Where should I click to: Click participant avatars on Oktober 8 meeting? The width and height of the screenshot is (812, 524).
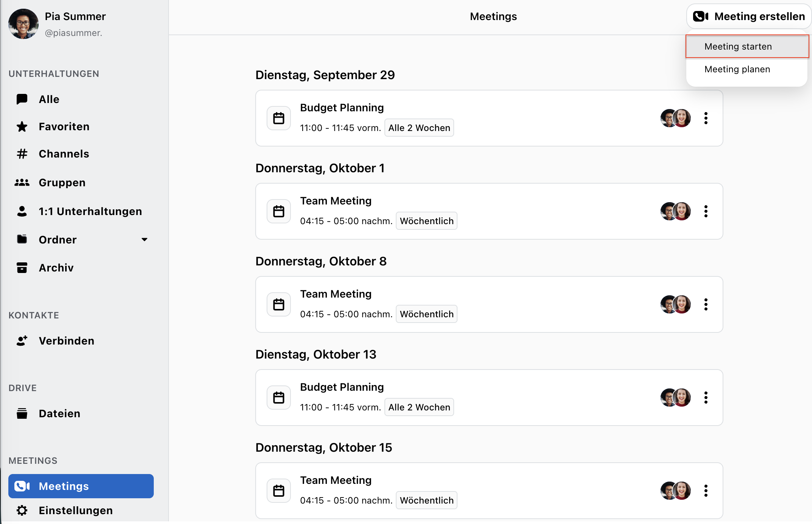pos(676,304)
